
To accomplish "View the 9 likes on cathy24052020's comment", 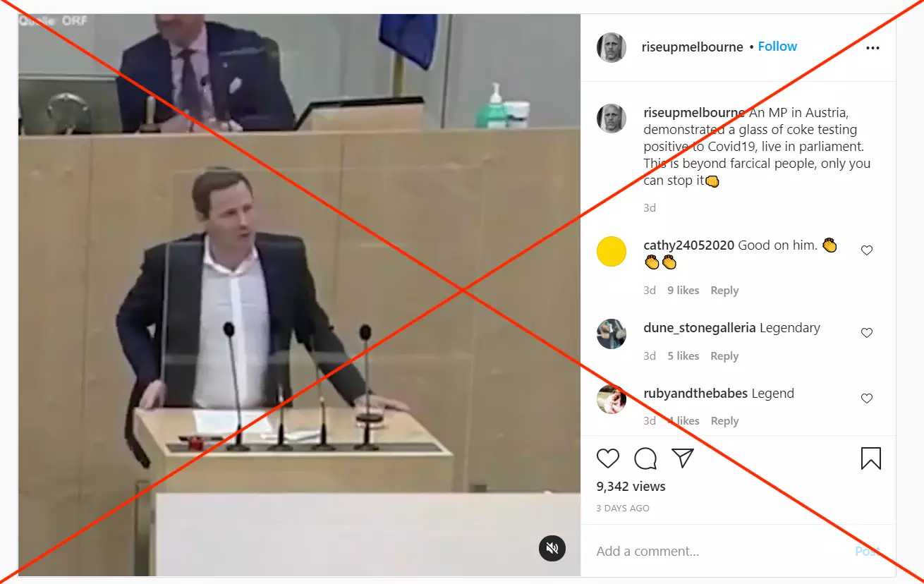I will click(x=683, y=291).
